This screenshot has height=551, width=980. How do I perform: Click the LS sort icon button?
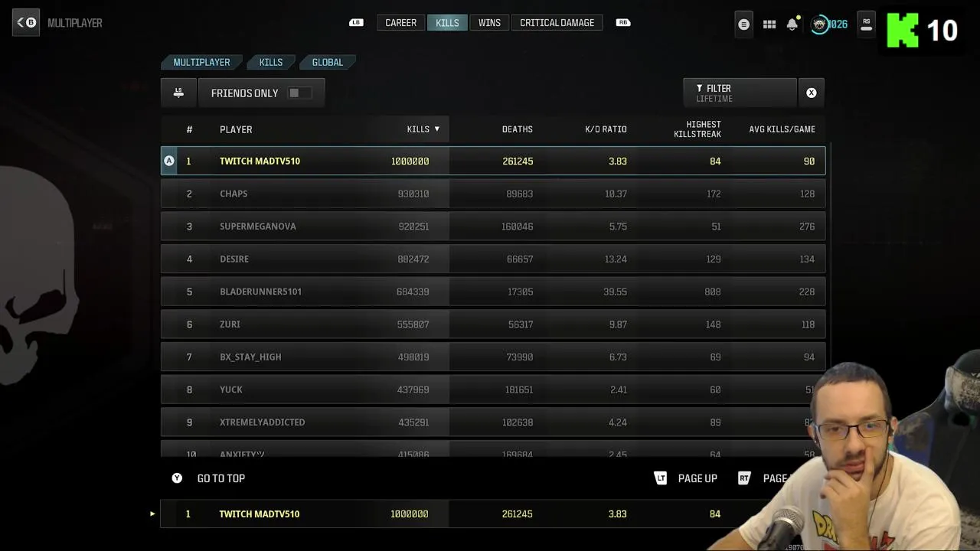point(178,93)
